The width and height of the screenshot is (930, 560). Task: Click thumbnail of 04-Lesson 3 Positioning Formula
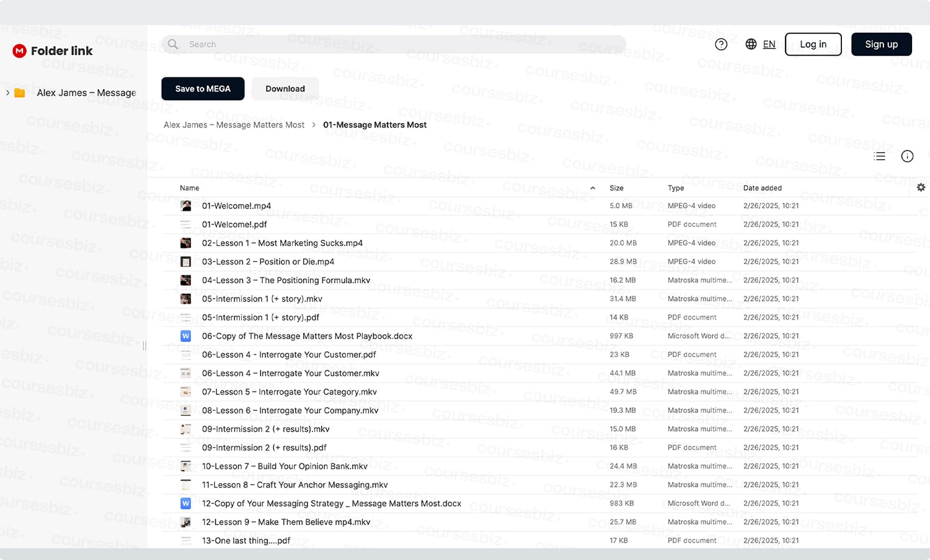(x=185, y=280)
